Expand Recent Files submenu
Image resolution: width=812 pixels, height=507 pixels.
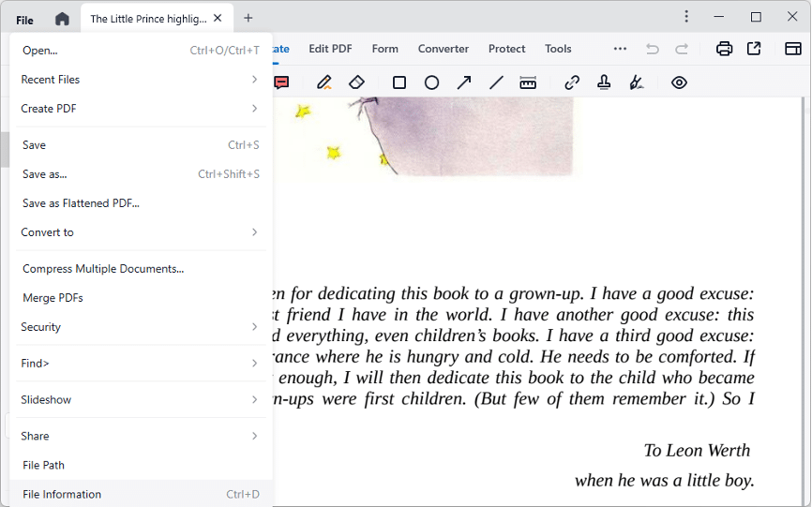(x=141, y=79)
